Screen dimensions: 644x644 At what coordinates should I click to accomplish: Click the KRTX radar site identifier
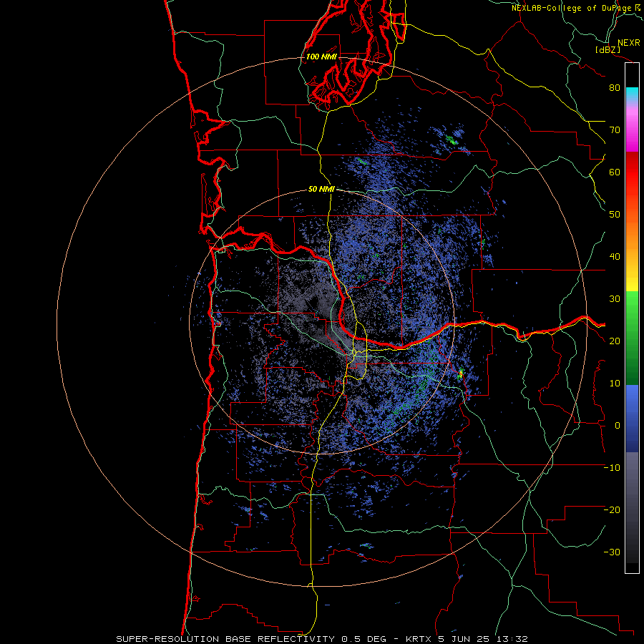(419, 639)
